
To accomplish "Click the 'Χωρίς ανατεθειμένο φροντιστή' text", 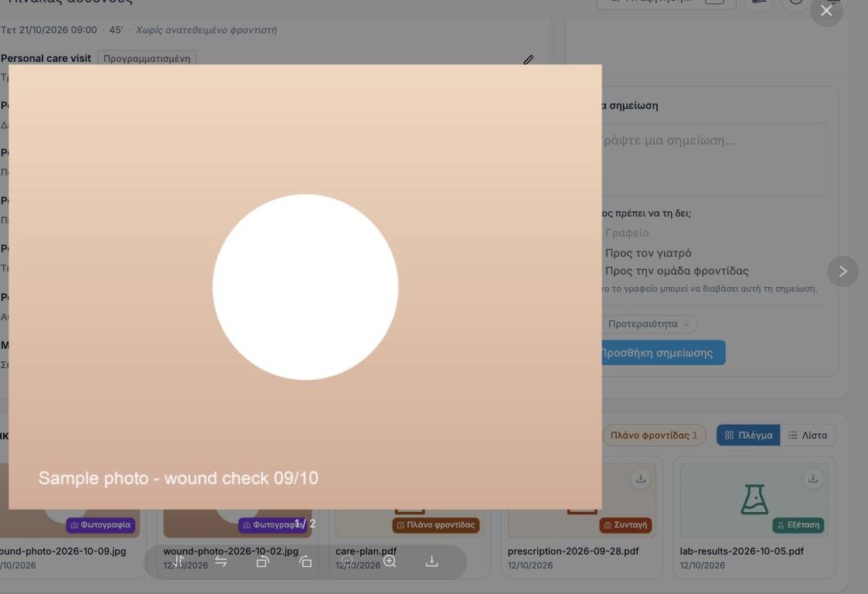I will (x=206, y=30).
